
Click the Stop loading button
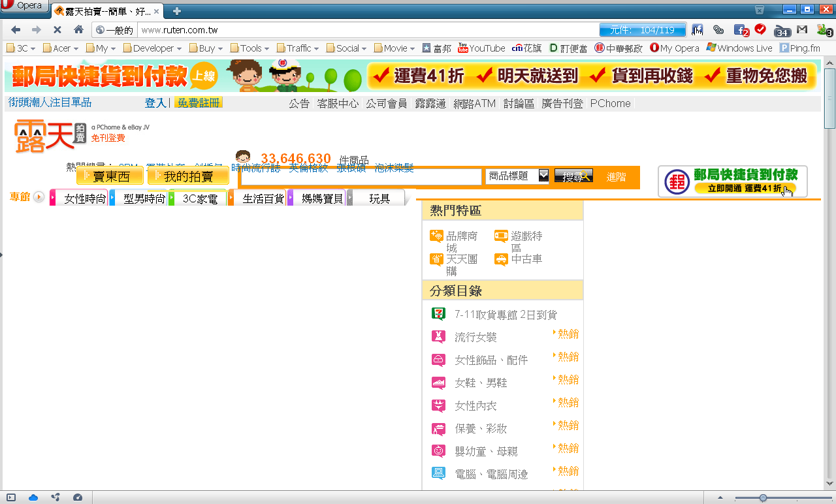pyautogui.click(x=57, y=29)
